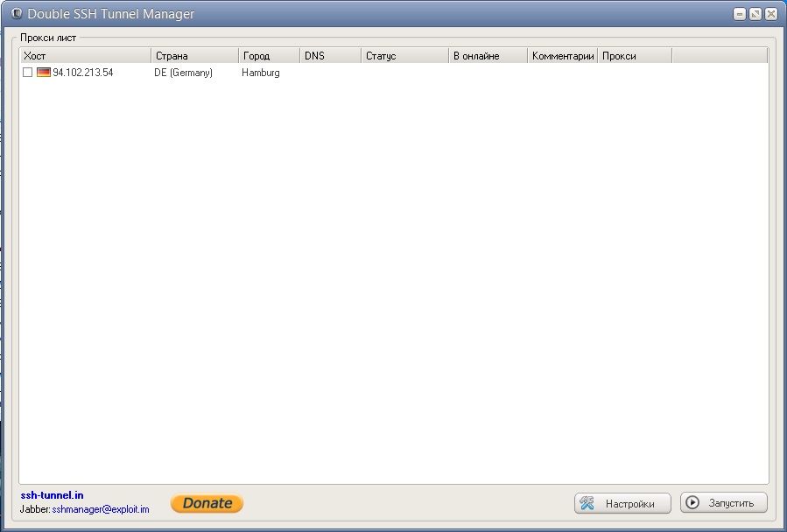Screen dimensions: 787x532
Task: Start tunnel with Запустить button
Action: tap(723, 502)
